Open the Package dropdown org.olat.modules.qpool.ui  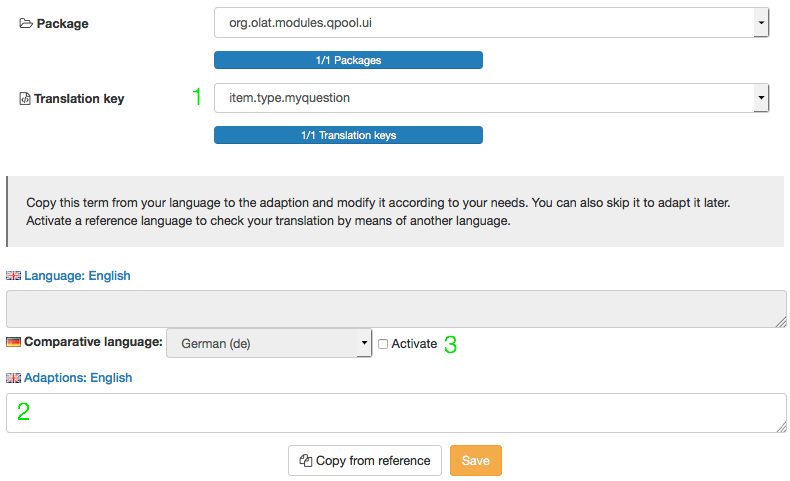click(491, 22)
